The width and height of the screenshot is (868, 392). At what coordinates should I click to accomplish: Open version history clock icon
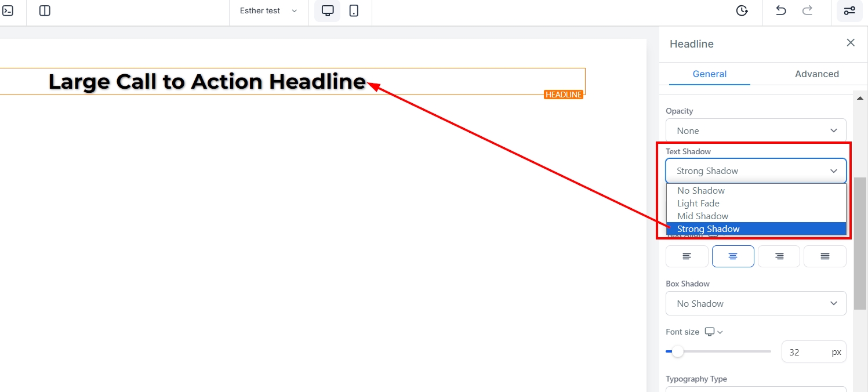pos(742,10)
